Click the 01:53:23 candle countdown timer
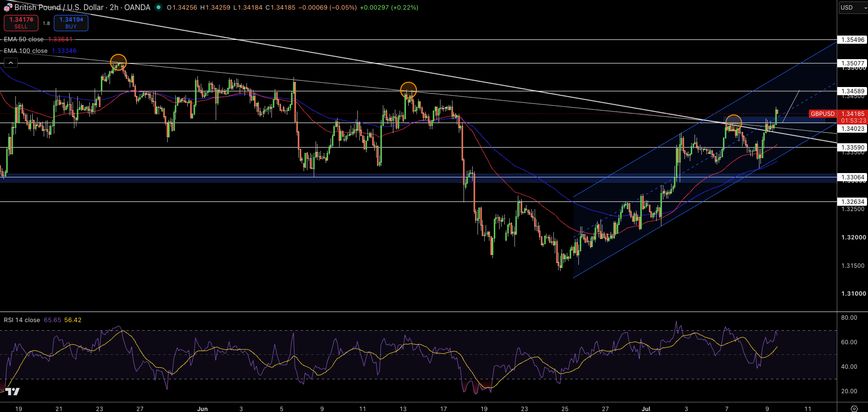The width and height of the screenshot is (868, 412). pyautogui.click(x=853, y=121)
